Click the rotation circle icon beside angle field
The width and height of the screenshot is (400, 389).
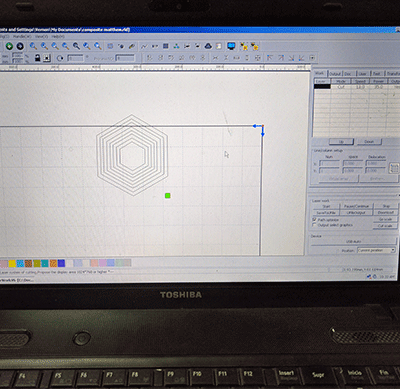[x=60, y=58]
